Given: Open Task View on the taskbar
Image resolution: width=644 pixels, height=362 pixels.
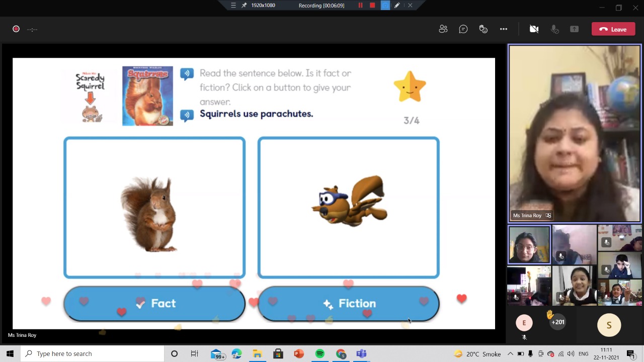Looking at the screenshot, I should point(195,353).
